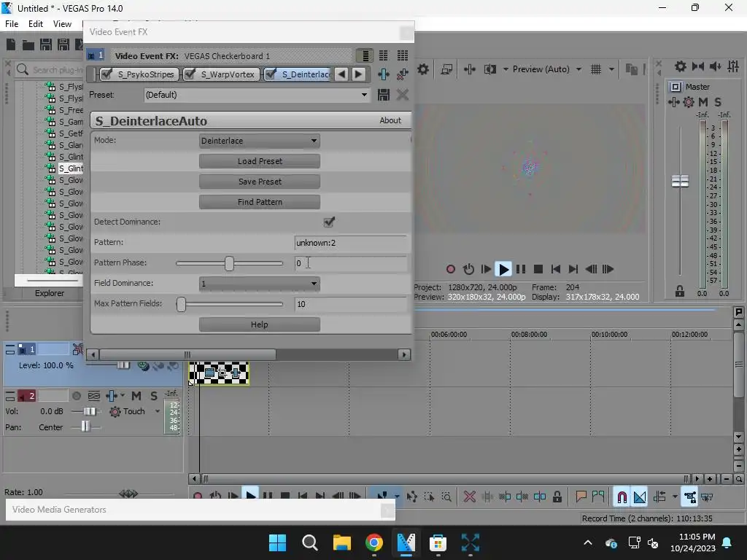
Task: Expand the Overlays grid dropdown arrow
Action: click(x=612, y=69)
